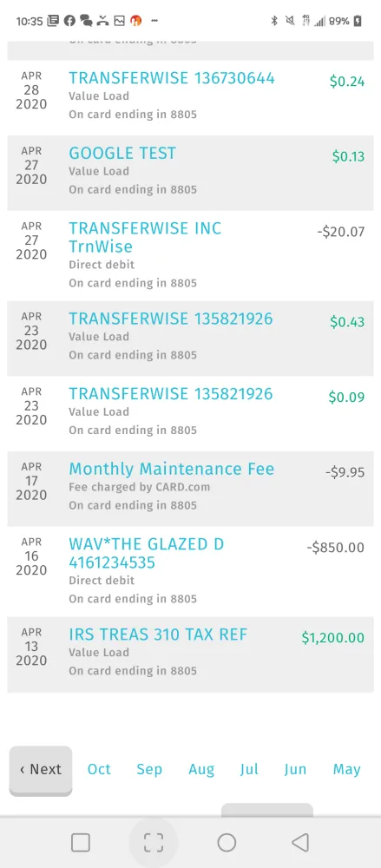Tap the battery indicator icon

tap(358, 21)
